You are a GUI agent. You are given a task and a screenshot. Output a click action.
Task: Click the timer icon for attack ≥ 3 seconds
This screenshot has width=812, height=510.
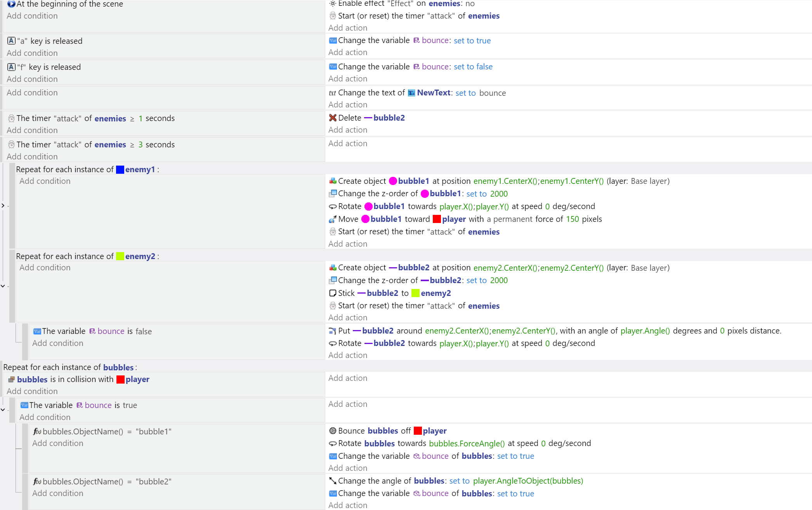coord(11,144)
